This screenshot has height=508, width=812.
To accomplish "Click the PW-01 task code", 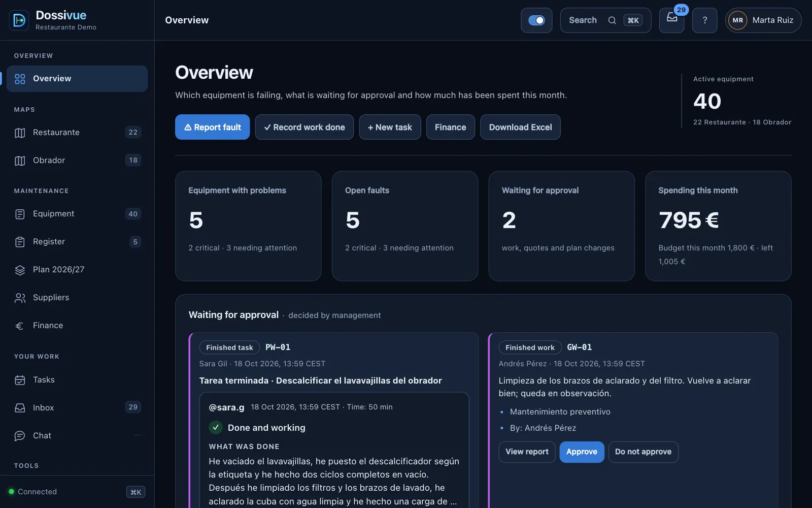I will click(278, 347).
